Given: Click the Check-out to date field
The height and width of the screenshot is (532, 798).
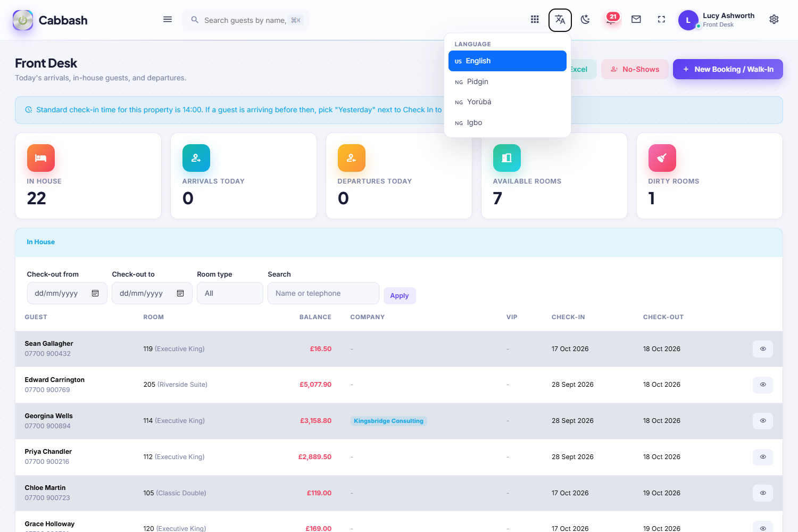Looking at the screenshot, I should click(x=152, y=293).
